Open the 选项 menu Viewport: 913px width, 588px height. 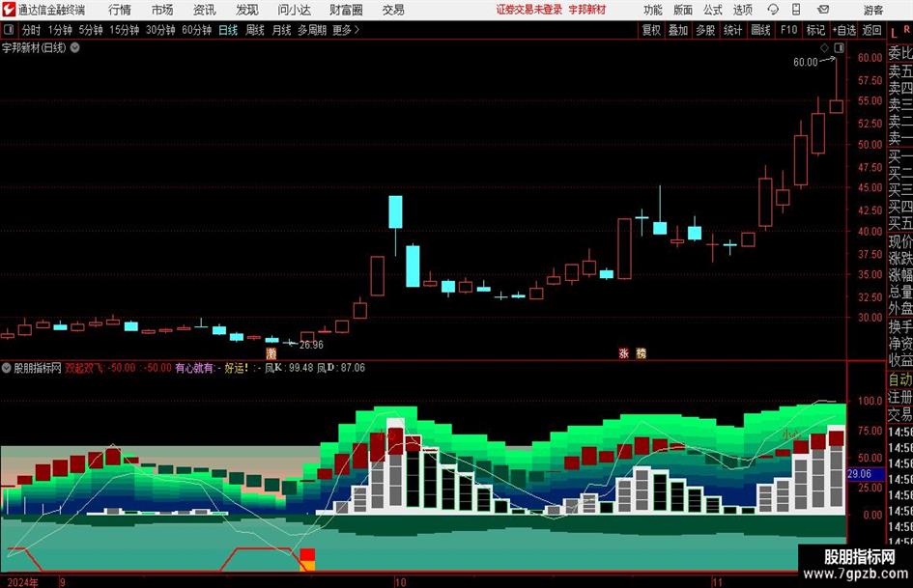pyautogui.click(x=742, y=10)
